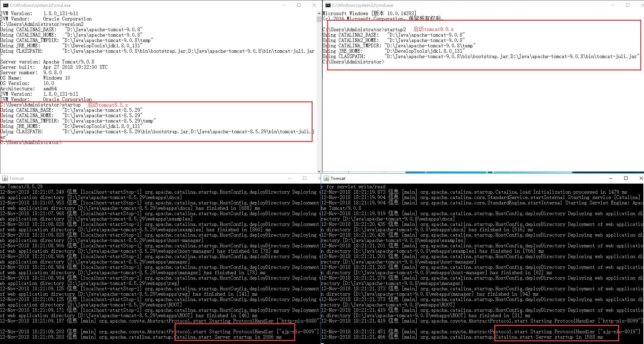This screenshot has height=344, width=644.
Task: Minimize the bottom-right Tomcat window
Action: point(611,178)
